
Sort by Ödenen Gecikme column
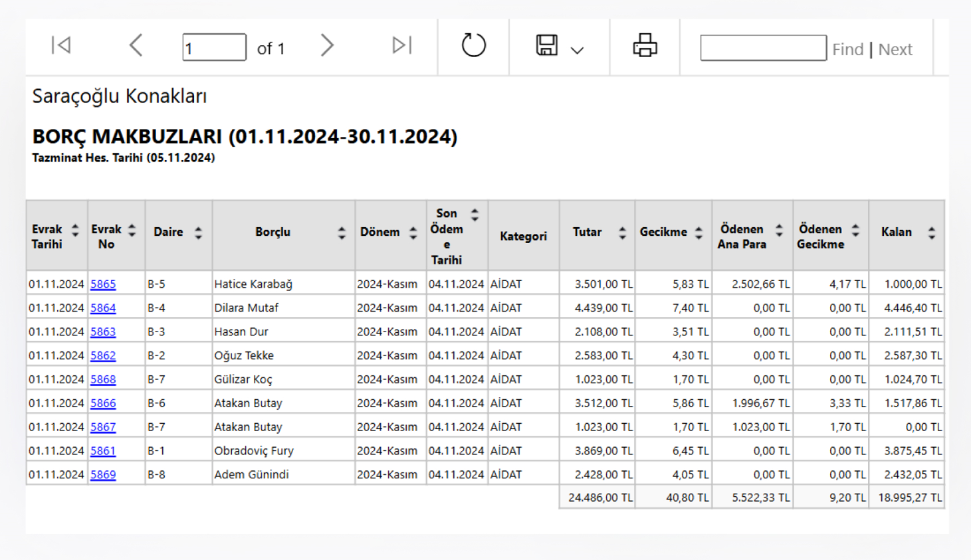pyautogui.click(x=855, y=231)
